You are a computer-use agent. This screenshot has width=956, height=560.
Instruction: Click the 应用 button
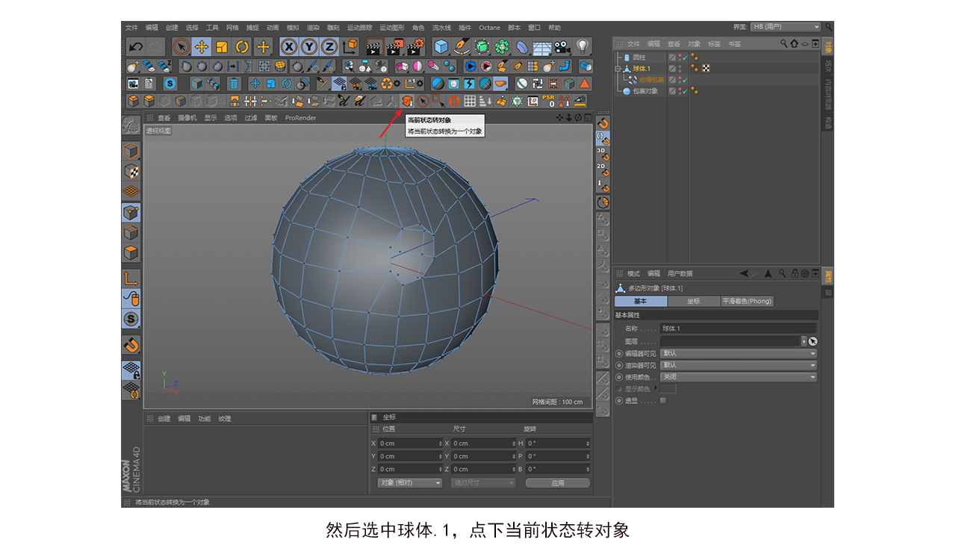(x=558, y=483)
